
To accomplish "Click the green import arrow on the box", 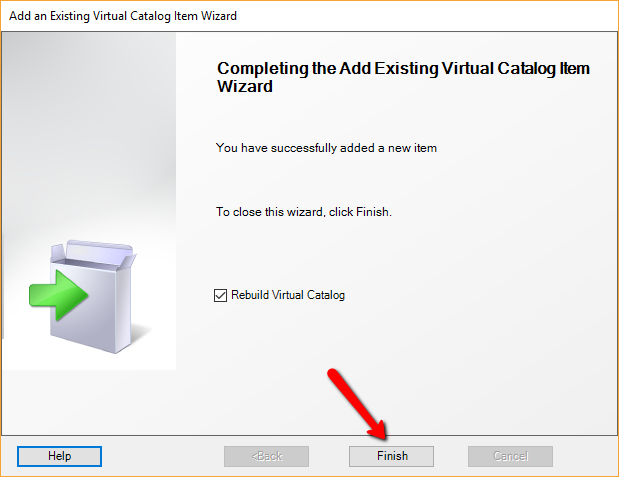I will pos(58,295).
